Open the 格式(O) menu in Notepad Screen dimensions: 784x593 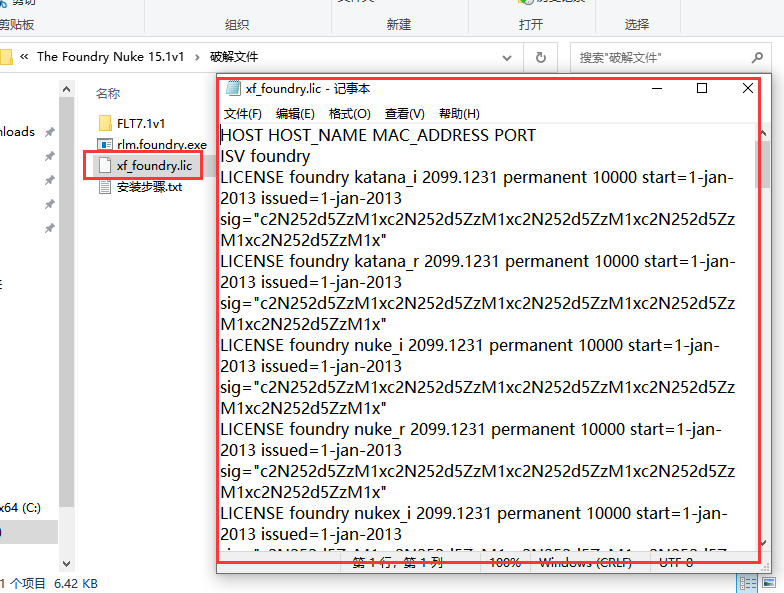(350, 114)
